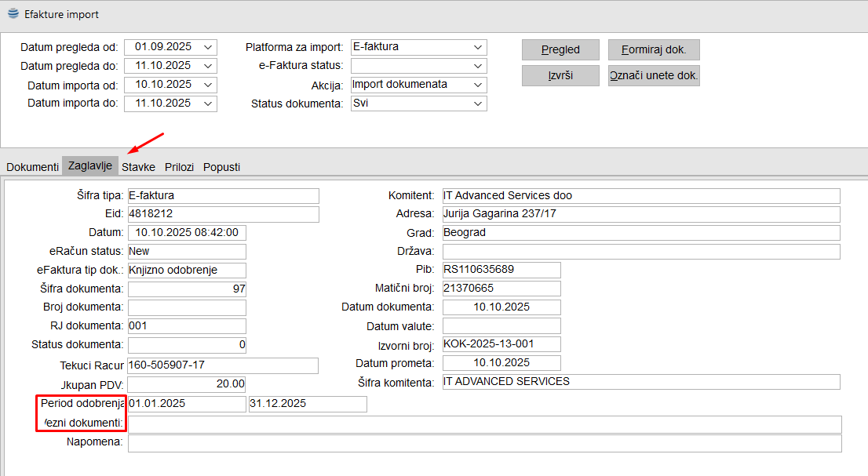Expand the e-Faktura status dropdown

478,66
